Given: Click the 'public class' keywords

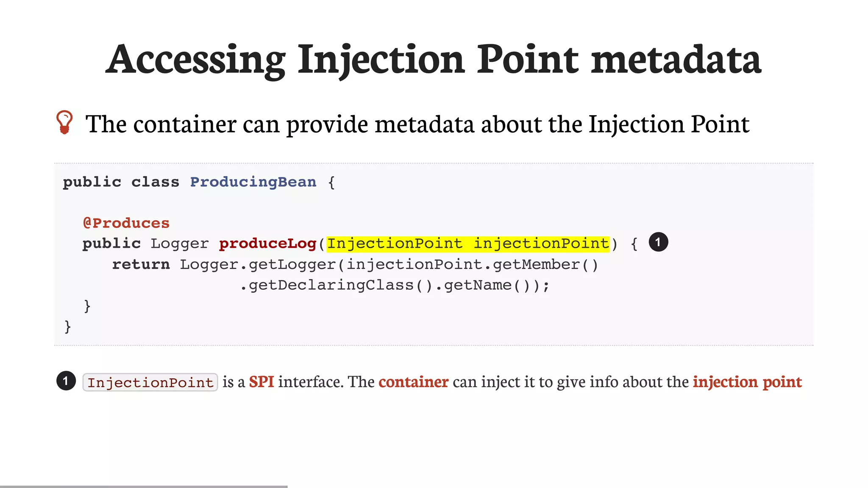Looking at the screenshot, I should click(x=121, y=182).
